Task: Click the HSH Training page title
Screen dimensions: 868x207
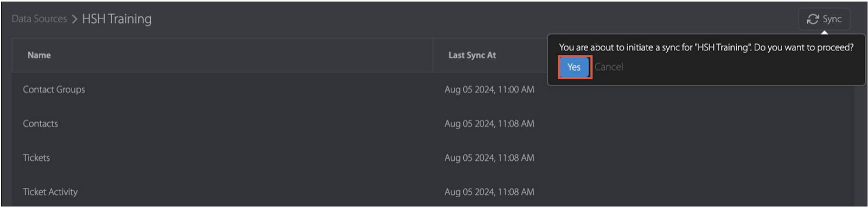Action: (117, 19)
